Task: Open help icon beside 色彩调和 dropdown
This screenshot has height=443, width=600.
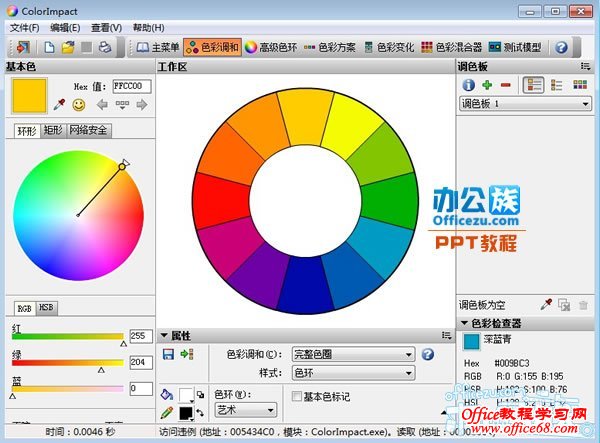Action: 428,354
